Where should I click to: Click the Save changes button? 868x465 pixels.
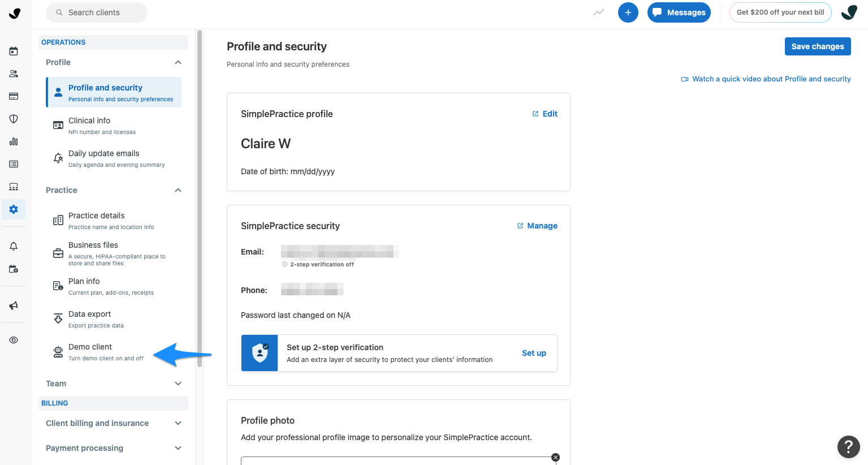(x=818, y=46)
